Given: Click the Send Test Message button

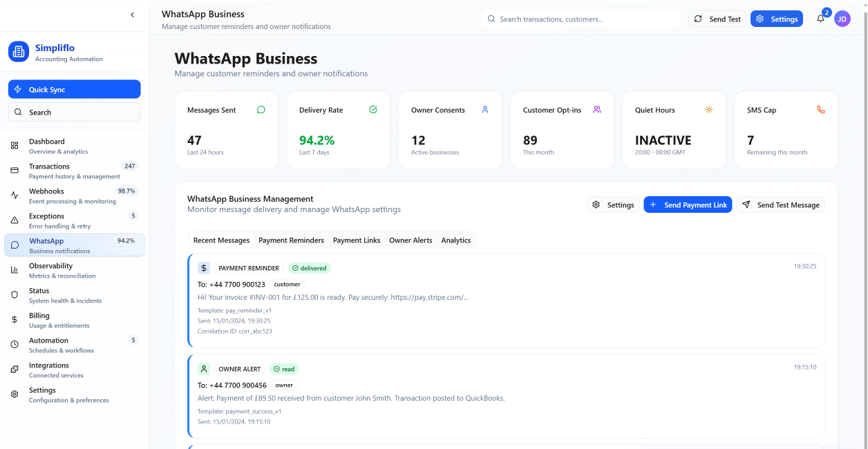Looking at the screenshot, I should pyautogui.click(x=780, y=205).
